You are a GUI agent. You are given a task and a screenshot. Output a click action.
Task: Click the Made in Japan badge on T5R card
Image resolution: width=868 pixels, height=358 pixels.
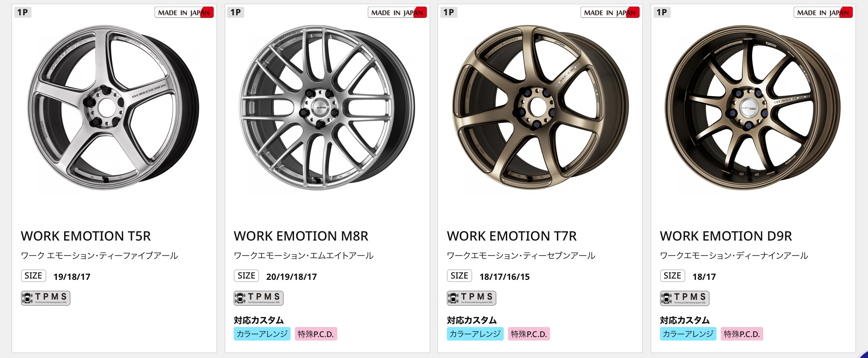click(x=184, y=13)
